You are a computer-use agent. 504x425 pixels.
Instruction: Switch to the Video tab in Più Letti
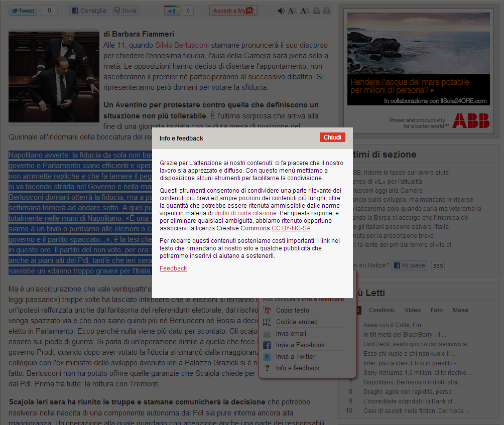412,310
